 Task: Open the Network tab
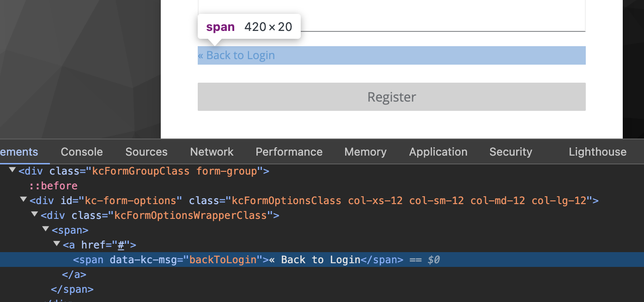(x=212, y=152)
